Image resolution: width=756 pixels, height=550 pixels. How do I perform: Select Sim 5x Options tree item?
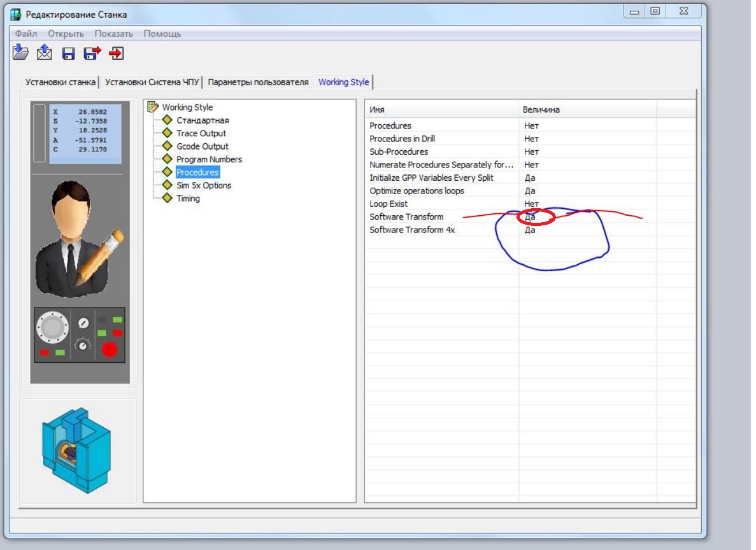click(204, 185)
